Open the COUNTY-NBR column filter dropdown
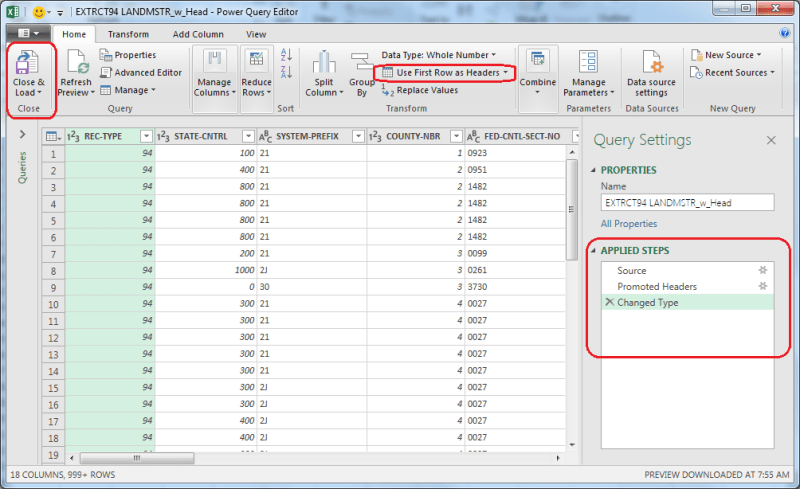 click(x=456, y=136)
